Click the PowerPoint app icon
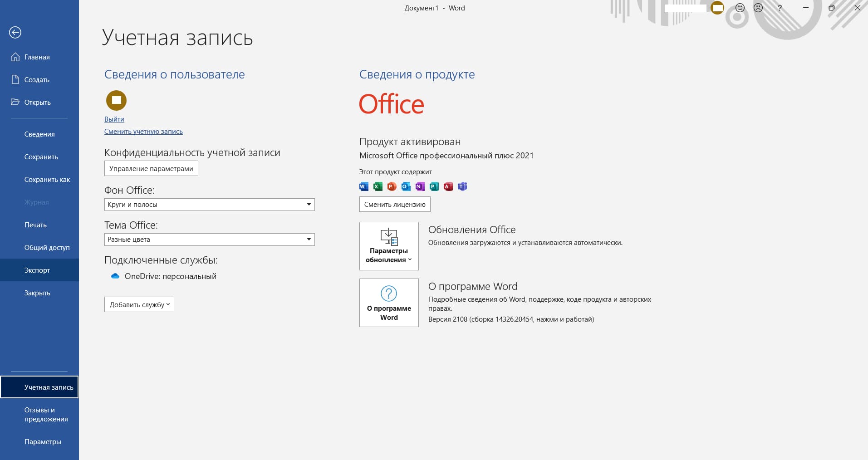 tap(392, 186)
